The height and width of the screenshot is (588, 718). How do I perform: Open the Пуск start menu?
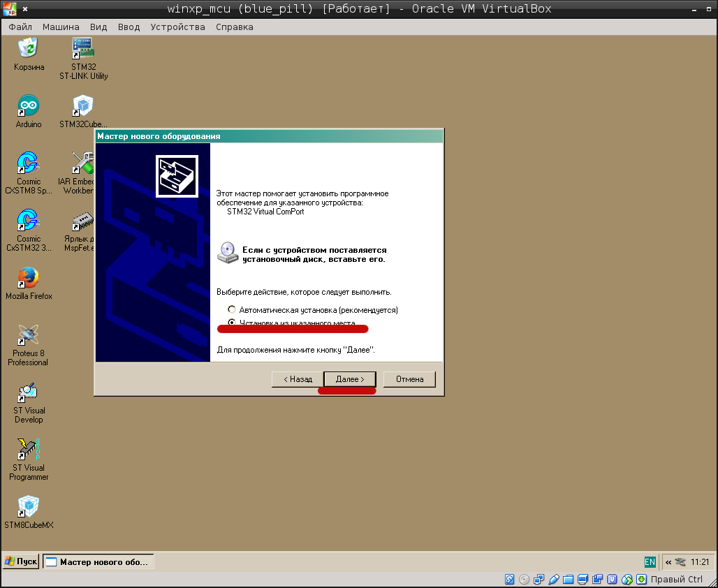(21, 561)
